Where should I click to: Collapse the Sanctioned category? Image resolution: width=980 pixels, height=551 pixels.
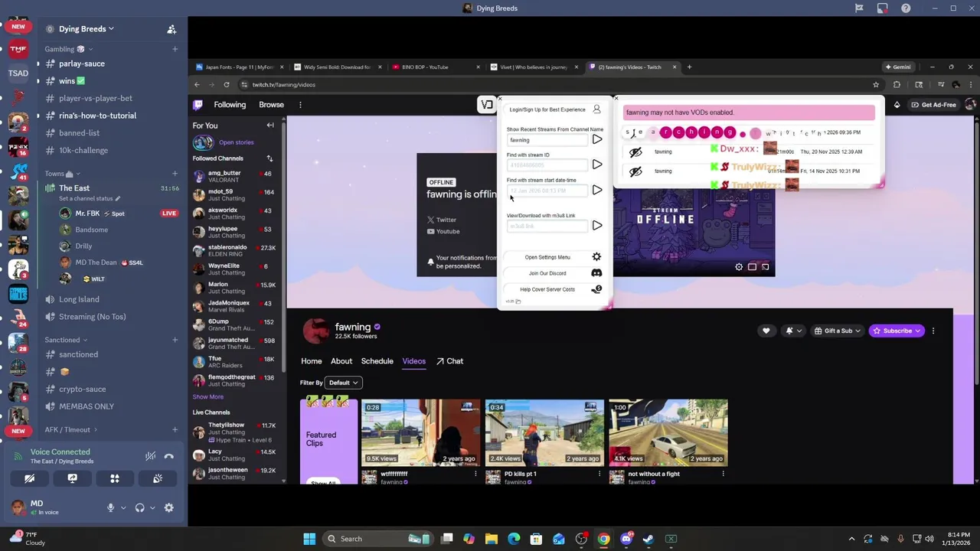pos(66,340)
